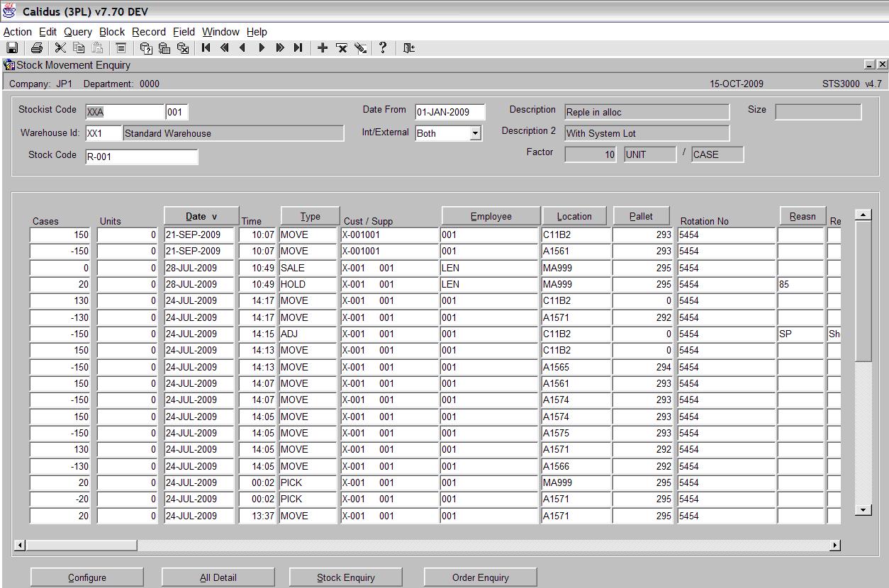Click reason cell containing 85
This screenshot has height=588, width=889.
pyautogui.click(x=801, y=284)
